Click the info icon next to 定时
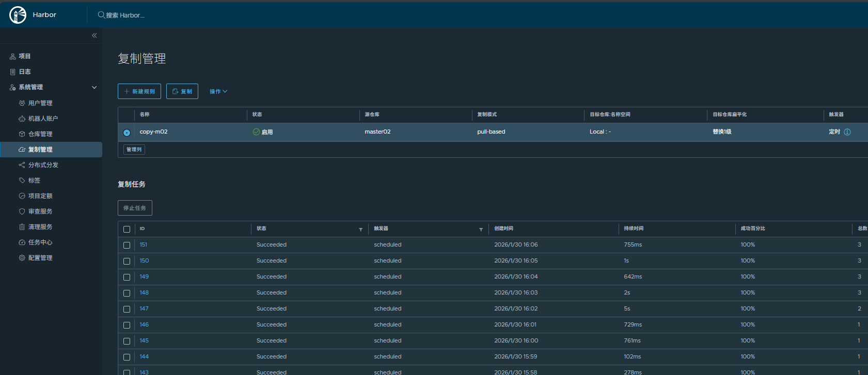868x375 pixels. tap(847, 132)
